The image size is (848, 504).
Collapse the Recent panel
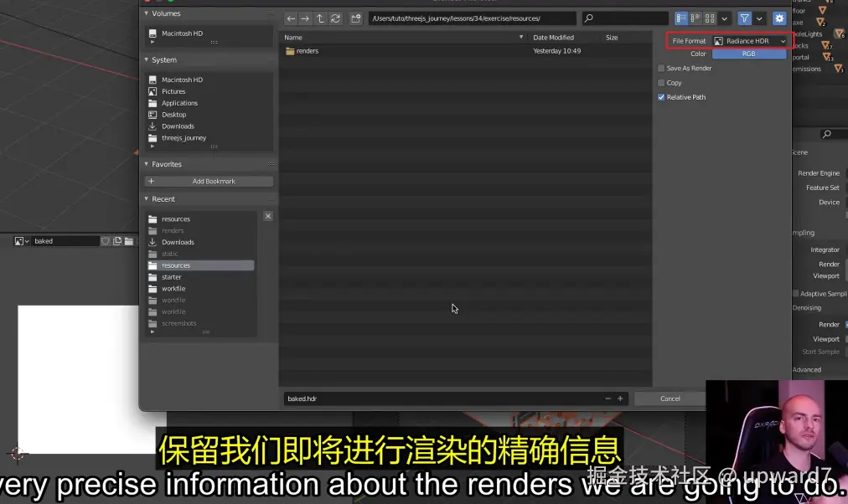[x=146, y=198]
